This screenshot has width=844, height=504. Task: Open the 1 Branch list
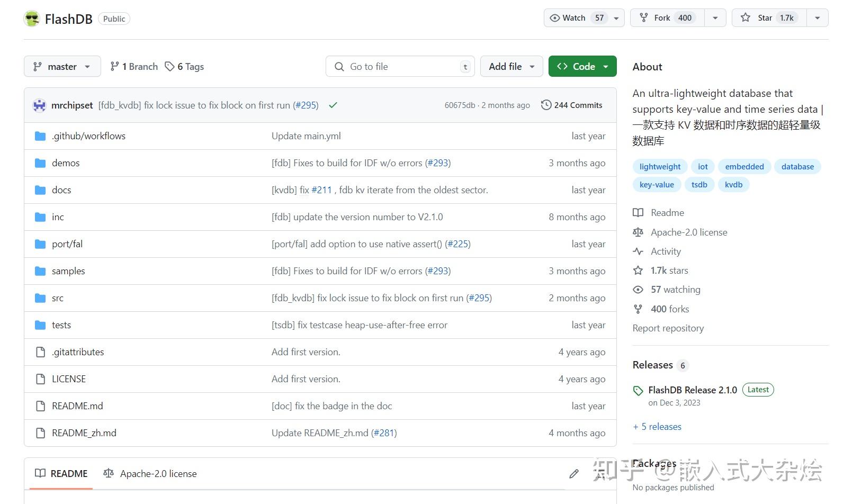point(134,67)
